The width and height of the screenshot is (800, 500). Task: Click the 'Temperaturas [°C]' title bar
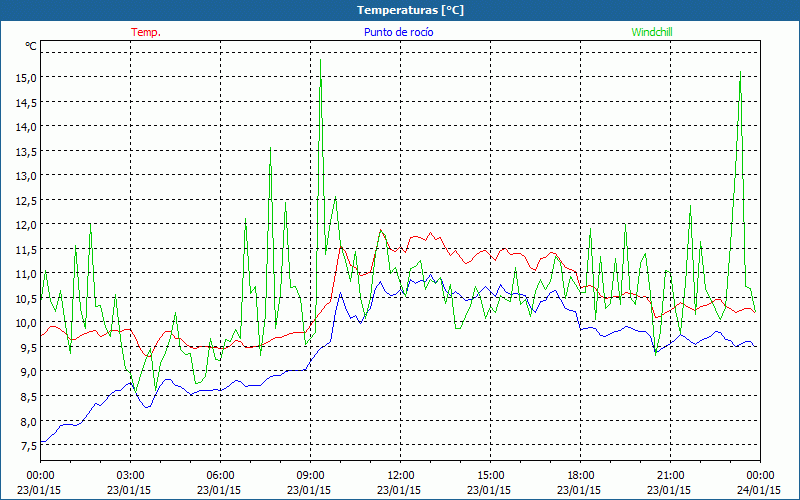tap(400, 10)
